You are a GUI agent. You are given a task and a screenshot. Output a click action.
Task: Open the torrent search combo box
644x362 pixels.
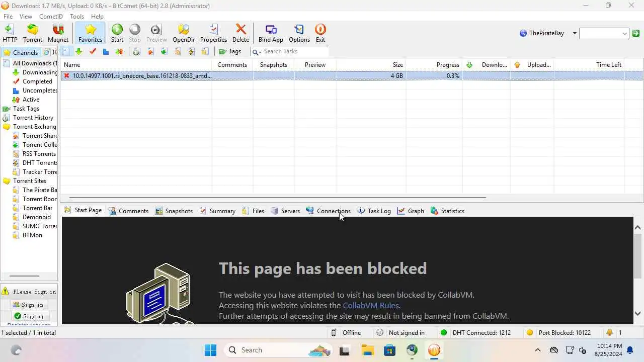click(x=604, y=34)
